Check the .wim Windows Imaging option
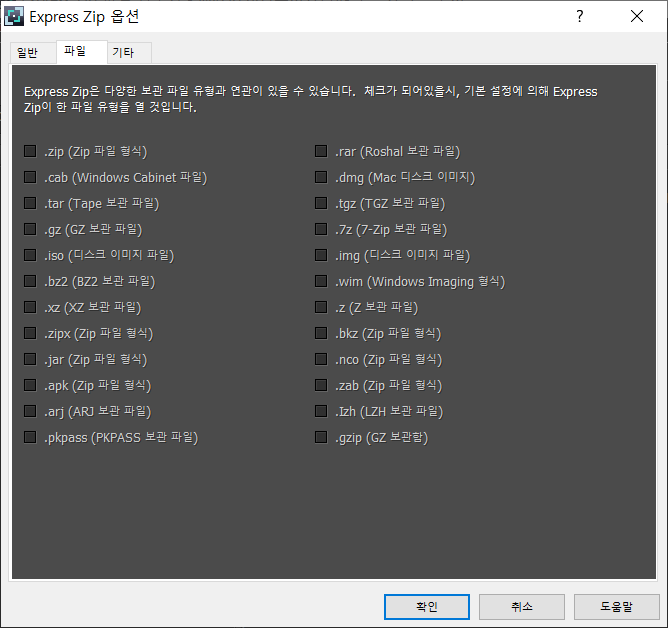Screen dimensions: 668x628 [x=321, y=281]
